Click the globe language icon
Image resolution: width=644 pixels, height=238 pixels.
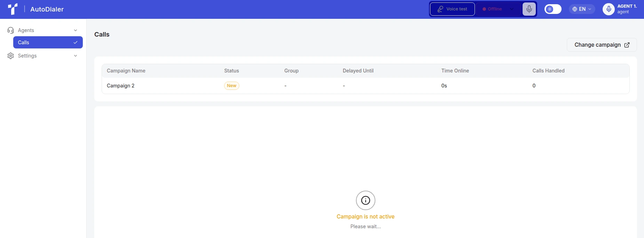coord(575,9)
